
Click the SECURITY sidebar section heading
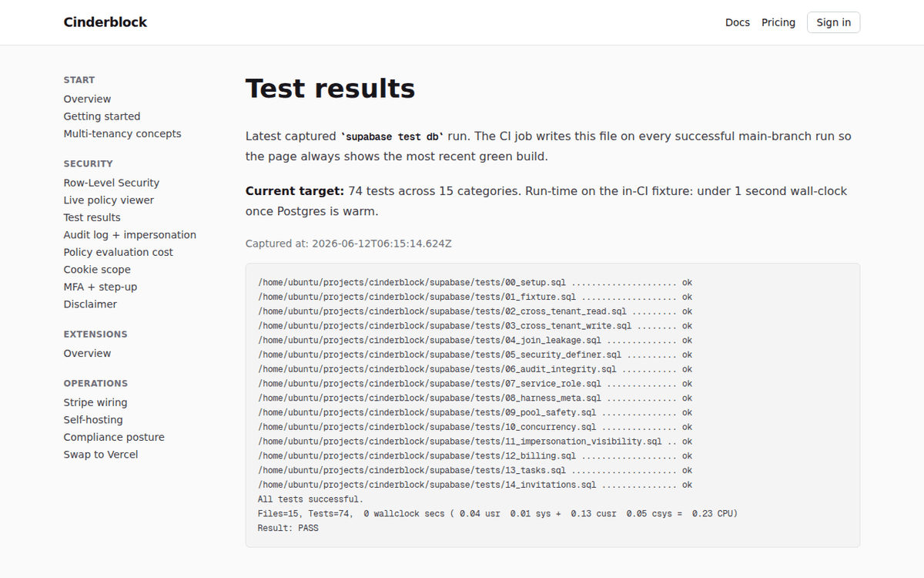[89, 164]
